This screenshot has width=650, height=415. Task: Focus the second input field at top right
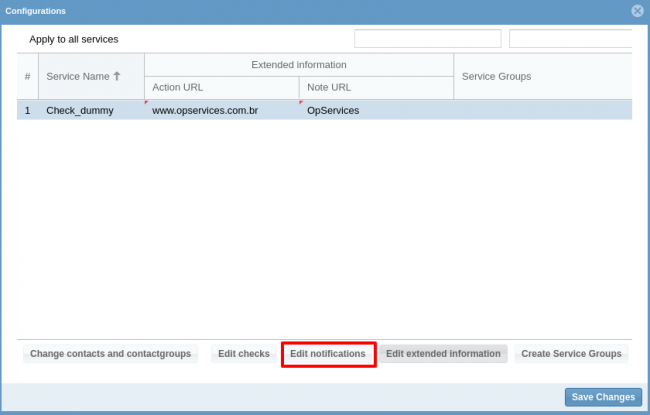tap(570, 39)
